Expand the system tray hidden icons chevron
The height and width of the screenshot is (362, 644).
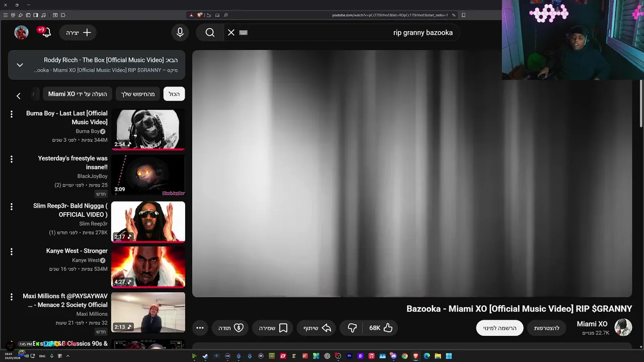click(x=67, y=356)
